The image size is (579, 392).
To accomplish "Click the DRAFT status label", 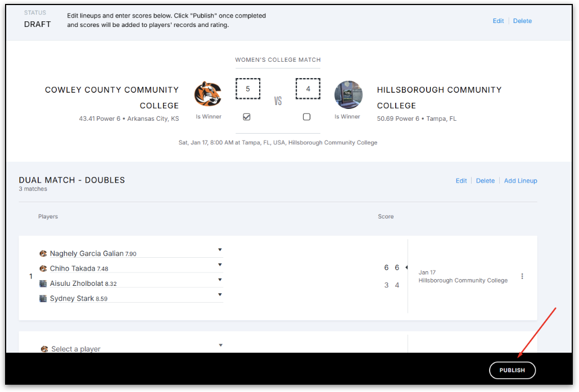I will click(37, 24).
